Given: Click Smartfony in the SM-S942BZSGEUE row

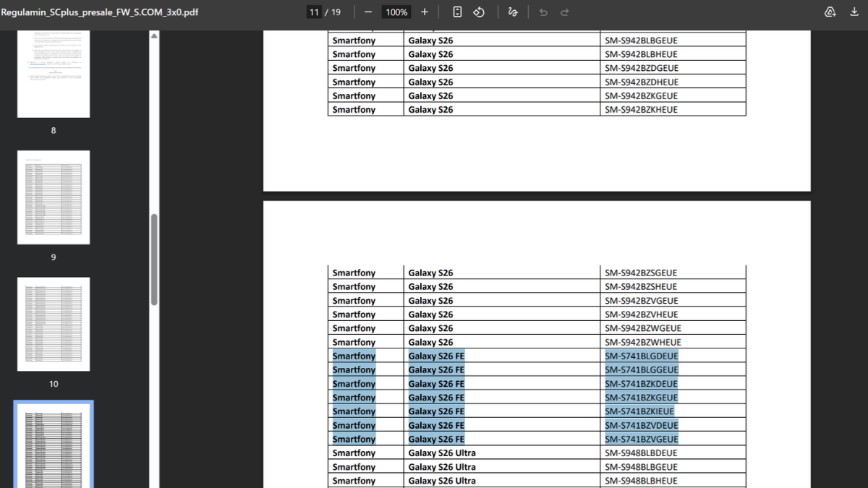Looking at the screenshot, I should coord(354,273).
